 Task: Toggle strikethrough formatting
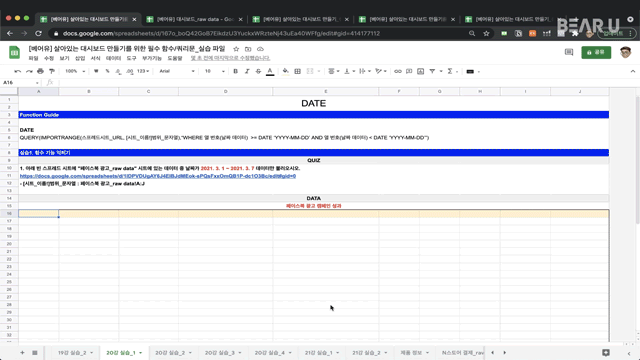point(258,71)
